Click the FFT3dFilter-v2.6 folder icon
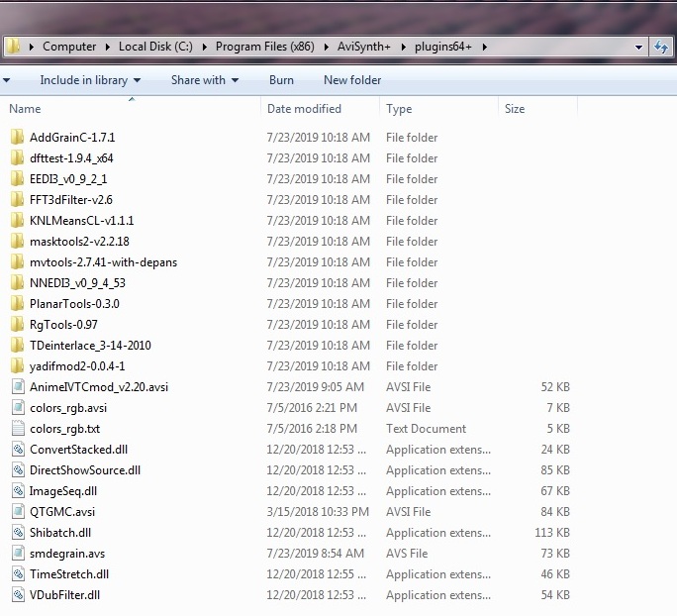 point(17,200)
